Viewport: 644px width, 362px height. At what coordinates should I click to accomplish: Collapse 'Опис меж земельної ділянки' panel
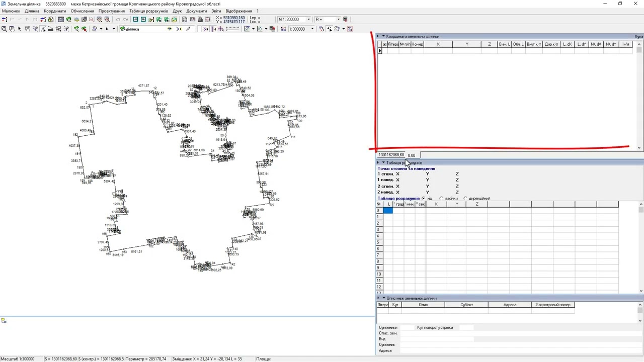383,298
